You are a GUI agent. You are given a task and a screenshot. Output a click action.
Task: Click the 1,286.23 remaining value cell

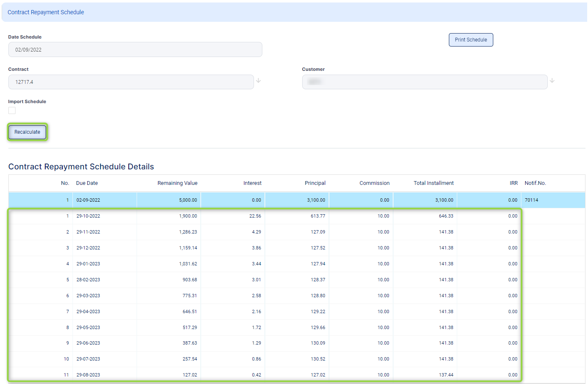point(188,232)
